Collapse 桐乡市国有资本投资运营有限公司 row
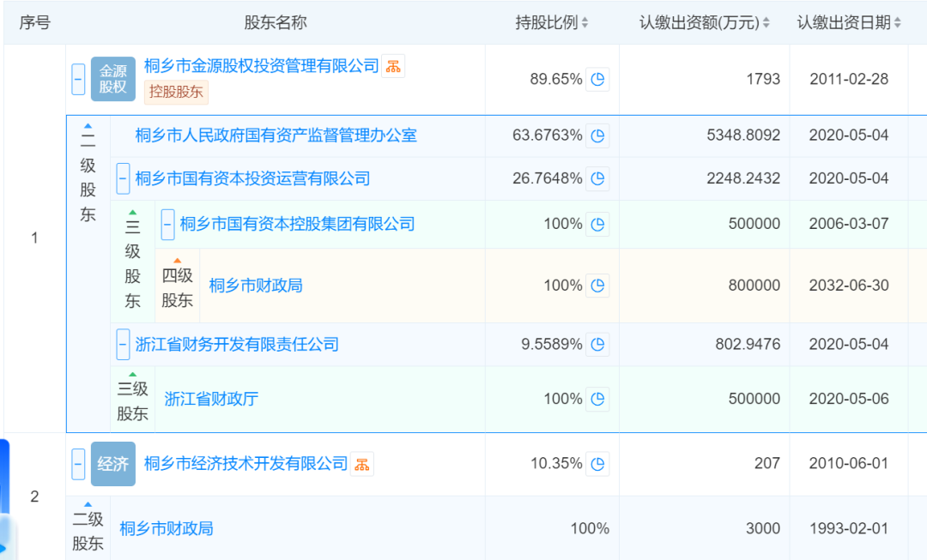 123,178
